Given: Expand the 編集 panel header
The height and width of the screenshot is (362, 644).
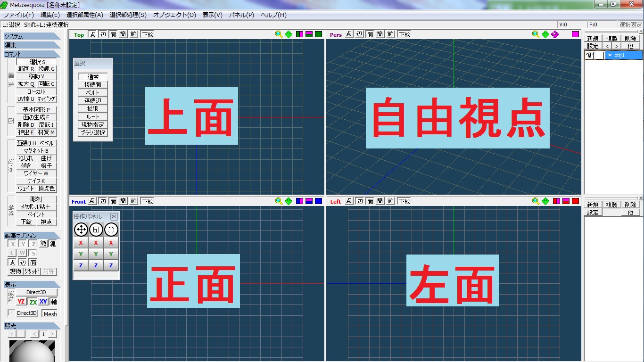Looking at the screenshot, I should tap(33, 45).
